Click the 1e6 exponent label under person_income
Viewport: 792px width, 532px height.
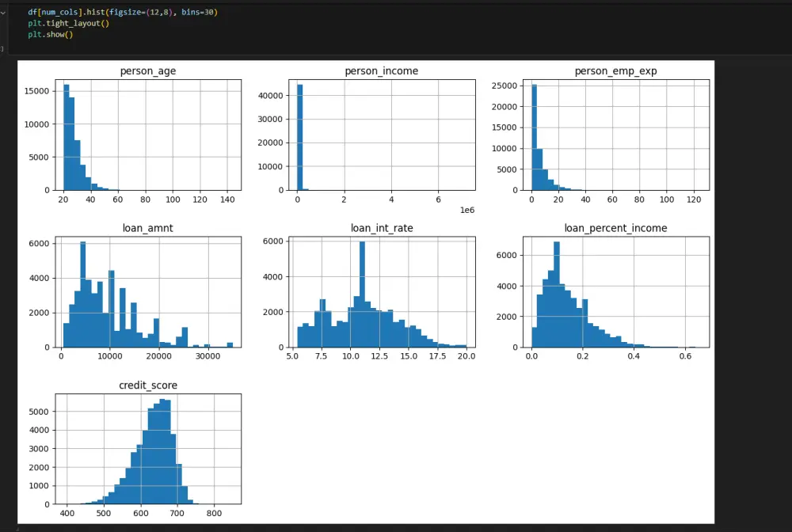coord(467,210)
